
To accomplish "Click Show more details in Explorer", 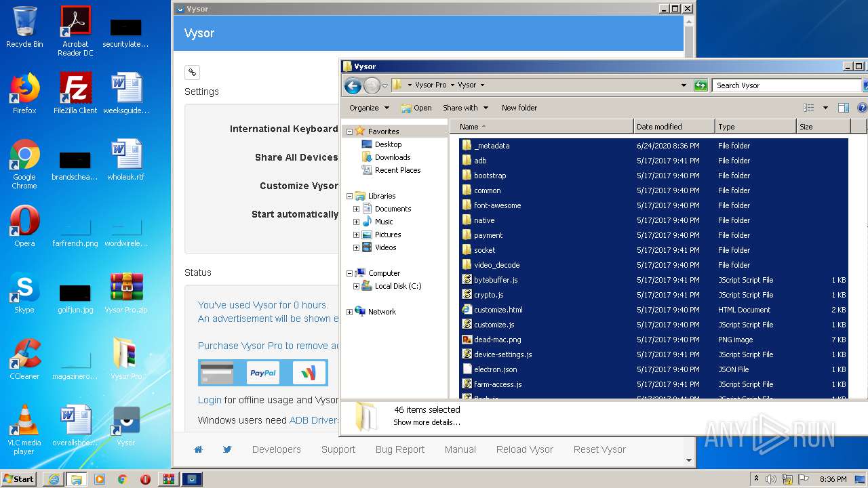I will pyautogui.click(x=427, y=422).
